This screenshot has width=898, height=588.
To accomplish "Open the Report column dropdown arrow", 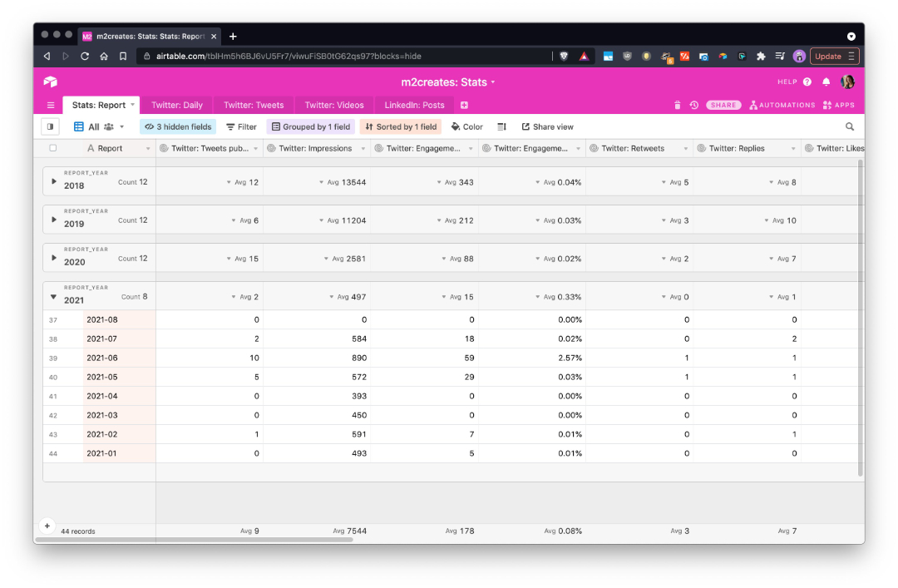I will tap(148, 148).
